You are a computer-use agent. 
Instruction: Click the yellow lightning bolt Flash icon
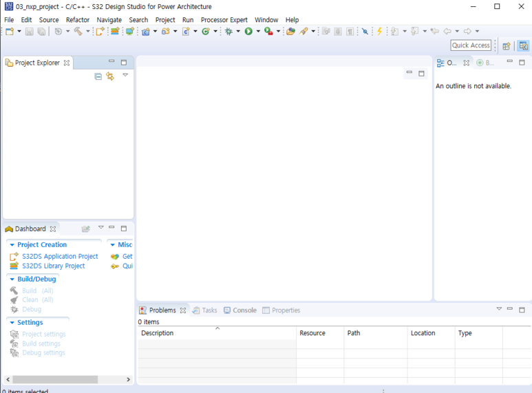tap(380, 32)
